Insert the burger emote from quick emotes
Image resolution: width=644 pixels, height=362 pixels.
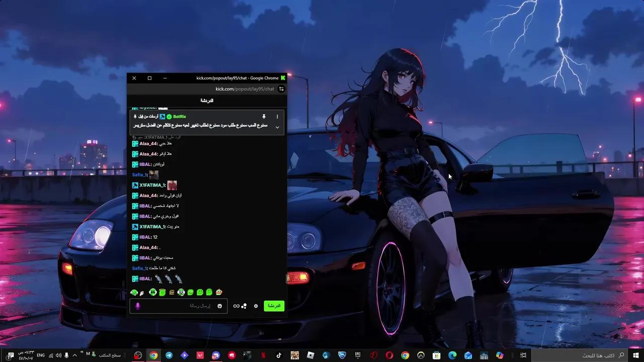click(219, 292)
